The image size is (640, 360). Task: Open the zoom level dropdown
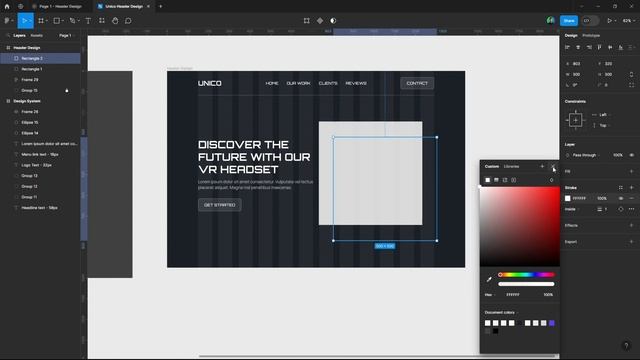628,20
